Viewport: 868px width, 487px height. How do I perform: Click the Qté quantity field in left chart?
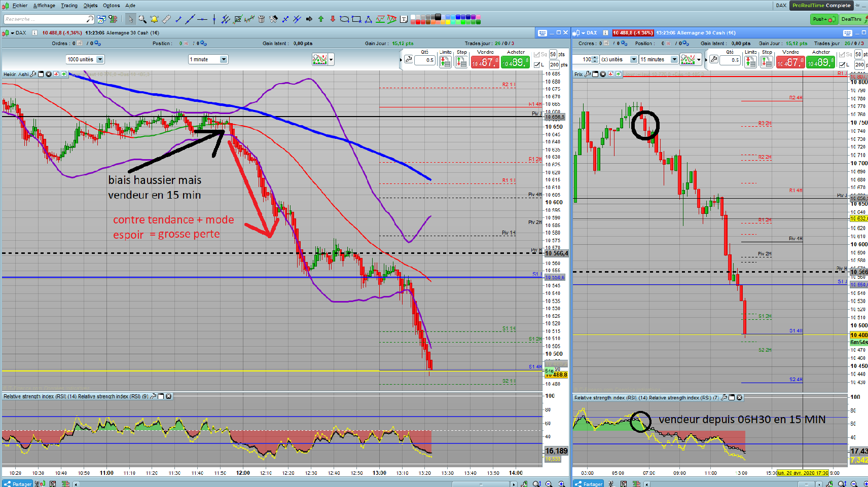click(x=424, y=60)
